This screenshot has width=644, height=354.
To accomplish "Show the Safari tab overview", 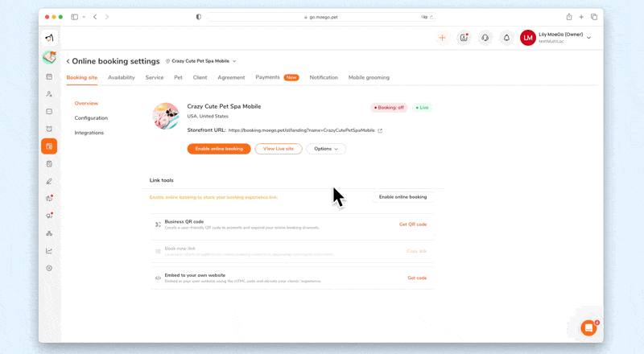I will 594,17.
